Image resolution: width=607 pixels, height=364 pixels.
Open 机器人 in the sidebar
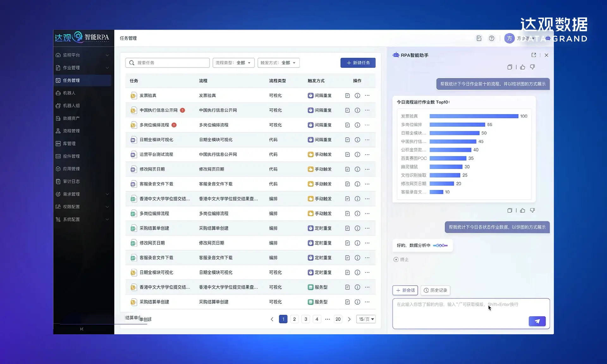coord(69,93)
